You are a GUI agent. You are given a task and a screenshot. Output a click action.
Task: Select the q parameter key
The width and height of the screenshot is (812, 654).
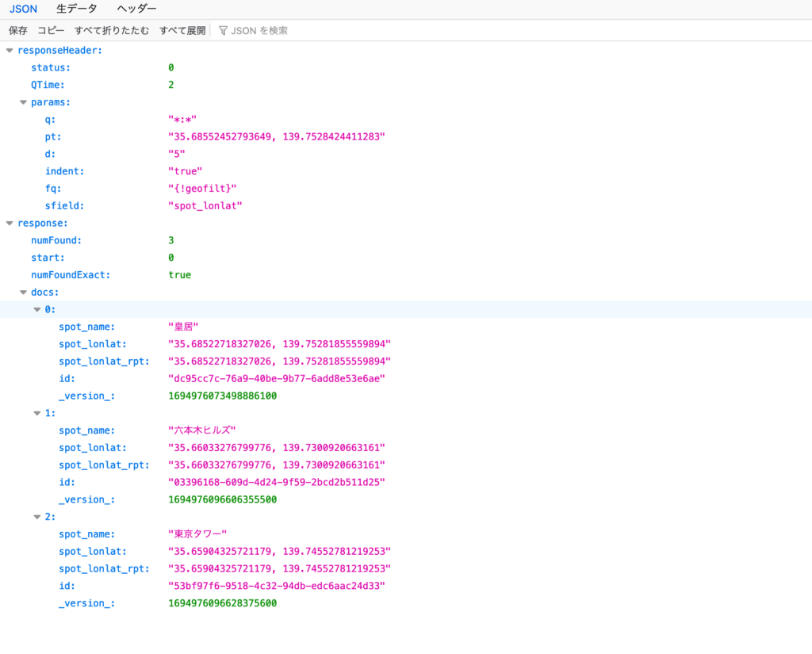50,120
